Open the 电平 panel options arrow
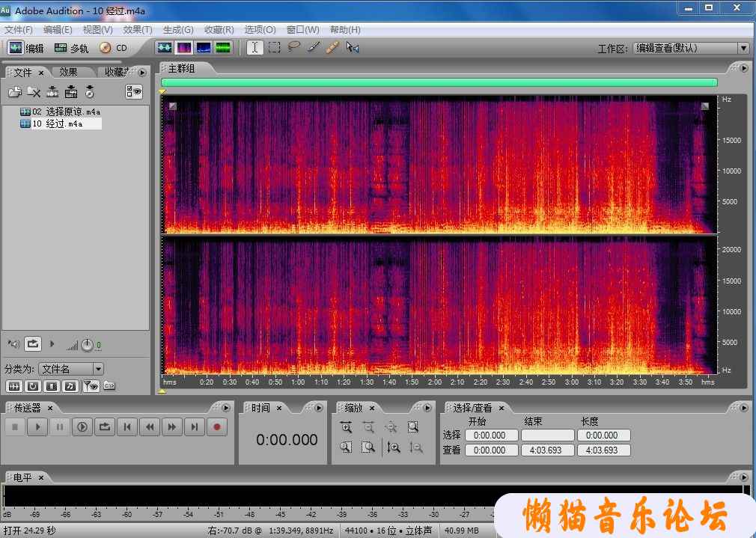756x538 pixels. 744,477
